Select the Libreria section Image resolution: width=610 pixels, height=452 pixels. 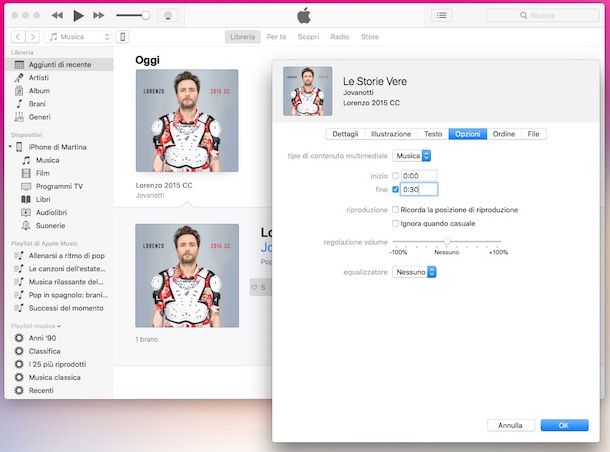(x=242, y=37)
